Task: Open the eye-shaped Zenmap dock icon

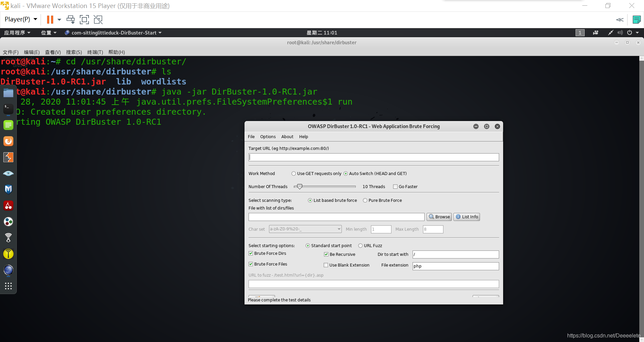Action: tap(8, 173)
